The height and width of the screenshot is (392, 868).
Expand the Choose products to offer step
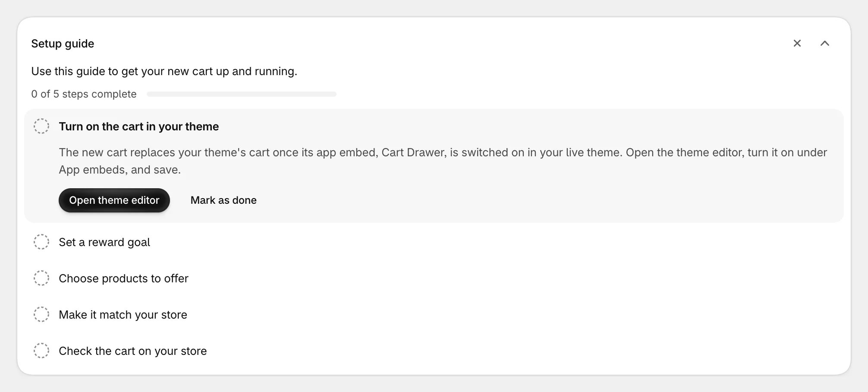point(124,278)
